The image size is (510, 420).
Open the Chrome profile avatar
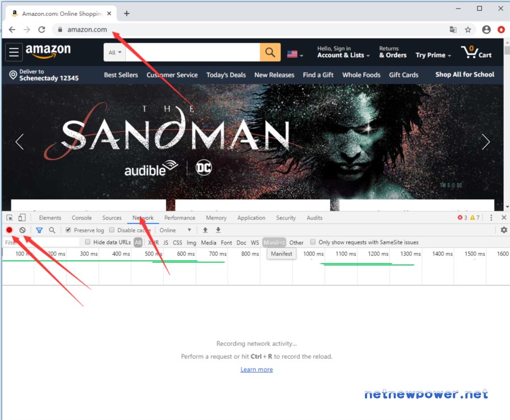pos(486,29)
